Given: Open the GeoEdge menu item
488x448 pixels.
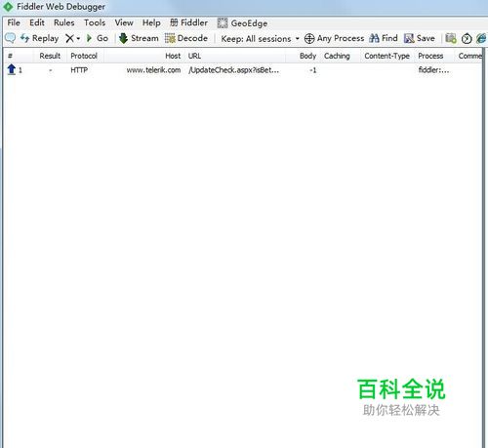Looking at the screenshot, I should (x=242, y=23).
